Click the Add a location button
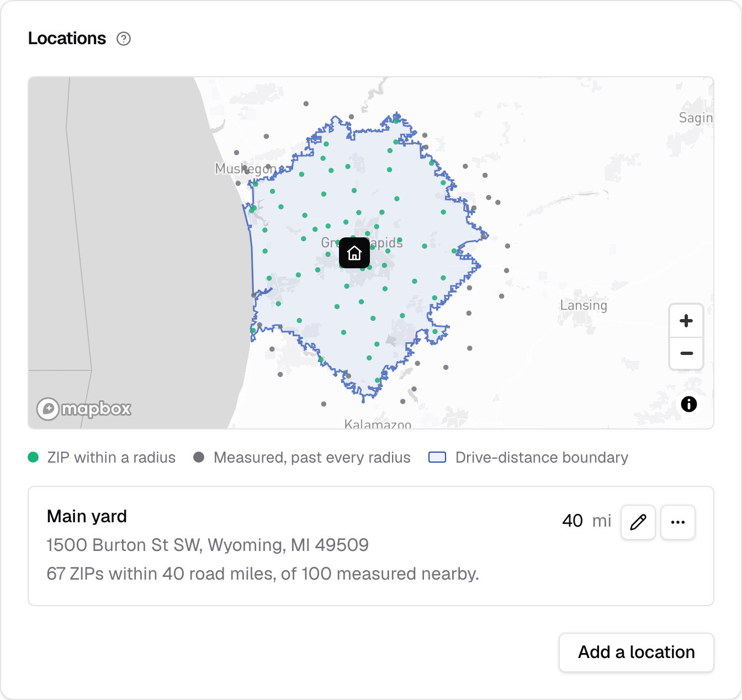Viewport: 742px width, 700px height. pyautogui.click(x=637, y=653)
